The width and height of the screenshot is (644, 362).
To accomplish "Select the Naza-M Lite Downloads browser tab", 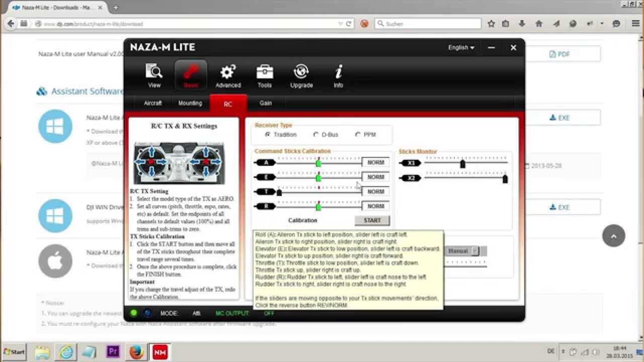I will (x=58, y=8).
